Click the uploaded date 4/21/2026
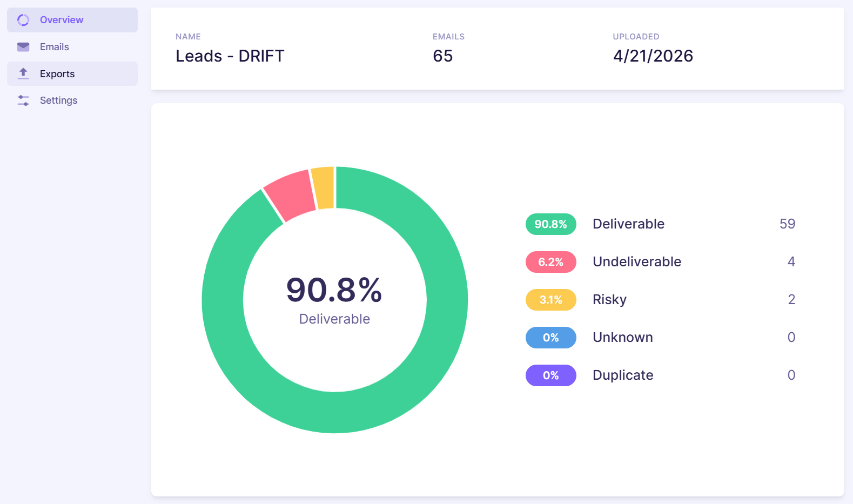Image resolution: width=853 pixels, height=504 pixels. [653, 56]
